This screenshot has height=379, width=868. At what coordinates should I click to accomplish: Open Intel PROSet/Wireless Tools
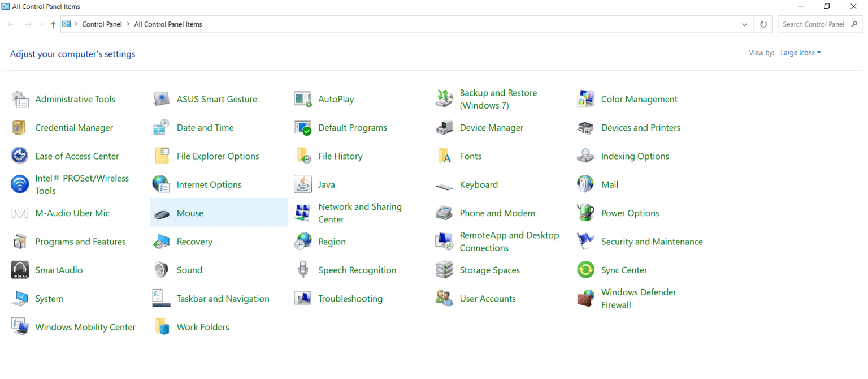[x=82, y=184]
